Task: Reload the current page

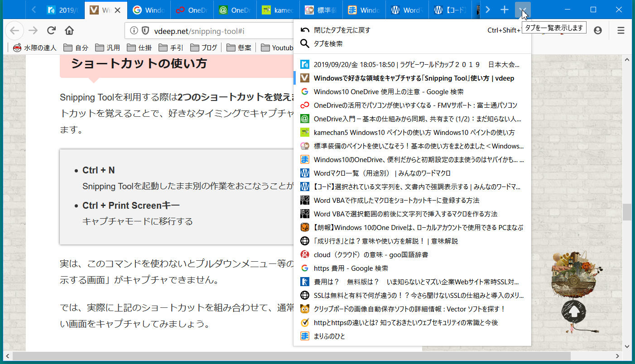Action: [51, 30]
